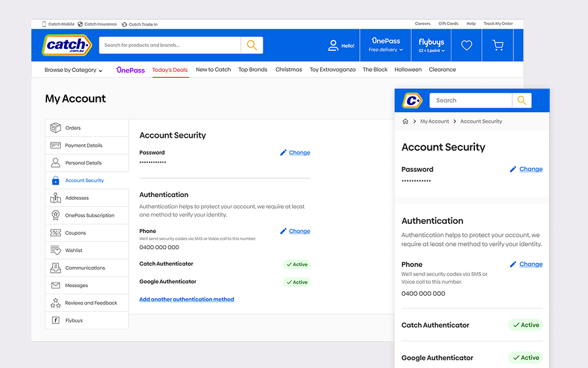Open the Toy Extravaganza tab
The height and width of the screenshot is (368, 588).
click(333, 70)
